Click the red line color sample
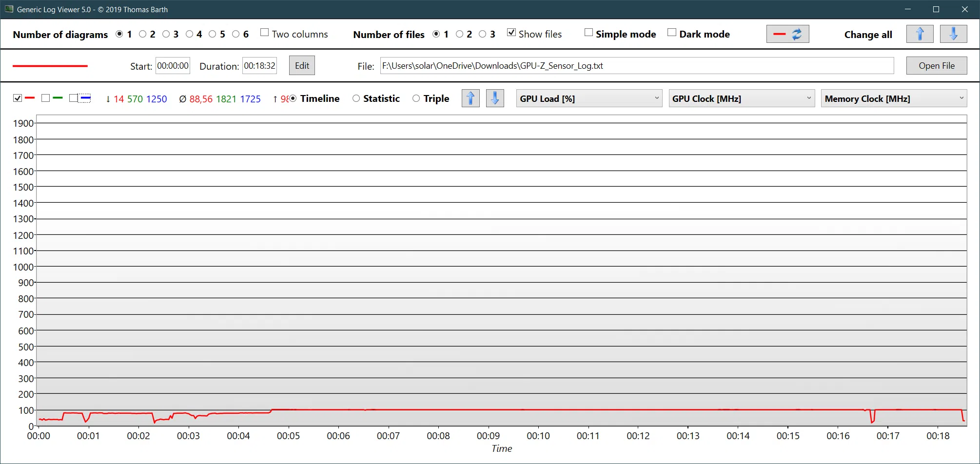 (x=50, y=66)
